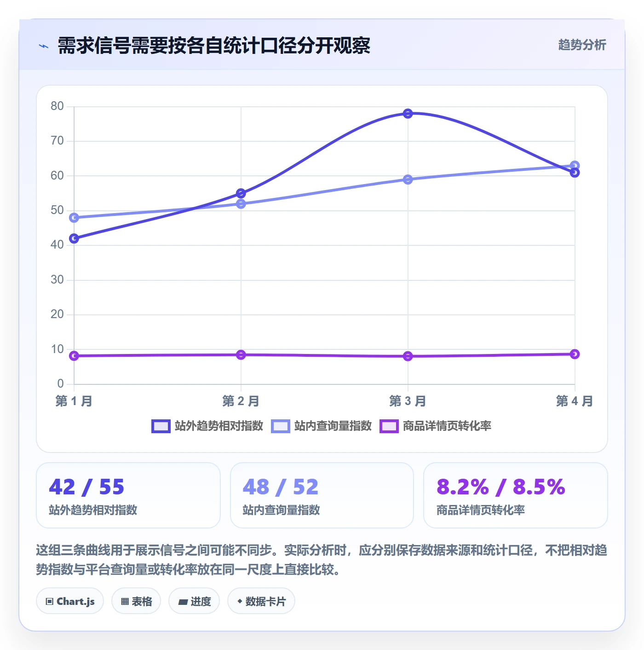Click the 商品详情页转化率 data point at 第 3 月

(408, 356)
